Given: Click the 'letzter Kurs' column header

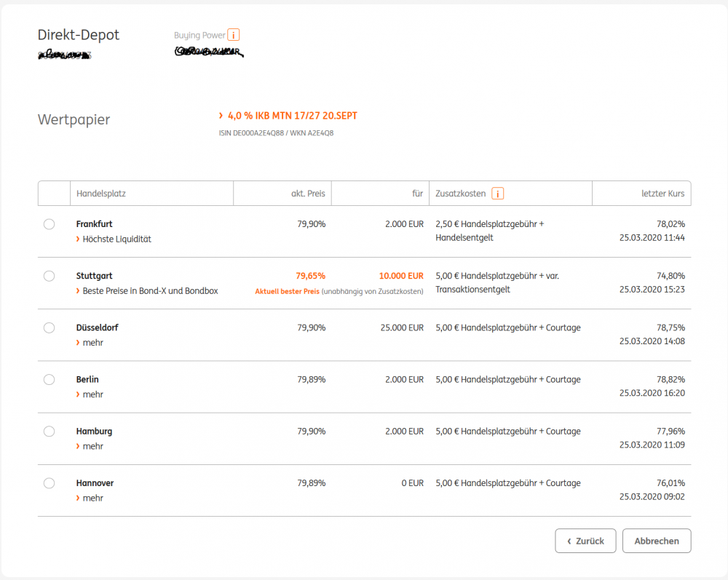Looking at the screenshot, I should click(662, 194).
